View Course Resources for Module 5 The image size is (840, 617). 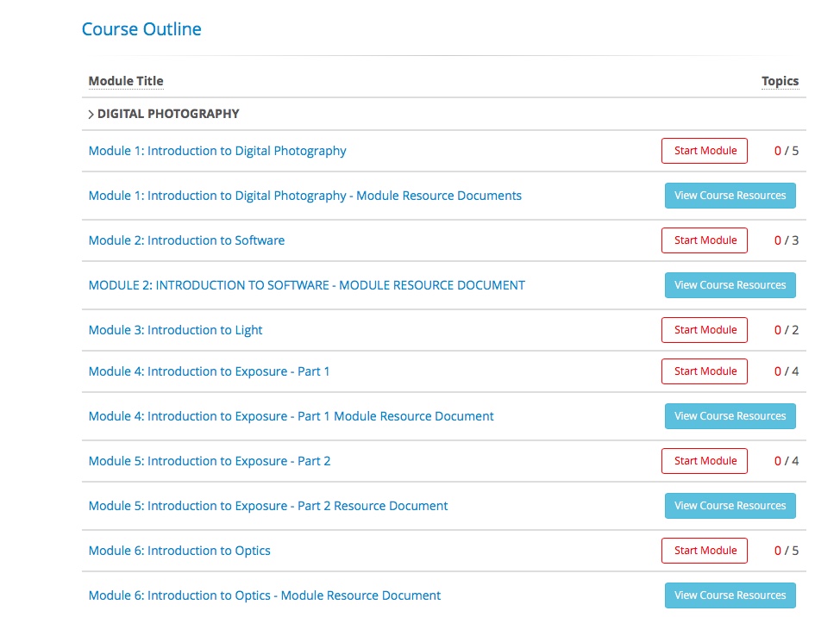point(730,506)
